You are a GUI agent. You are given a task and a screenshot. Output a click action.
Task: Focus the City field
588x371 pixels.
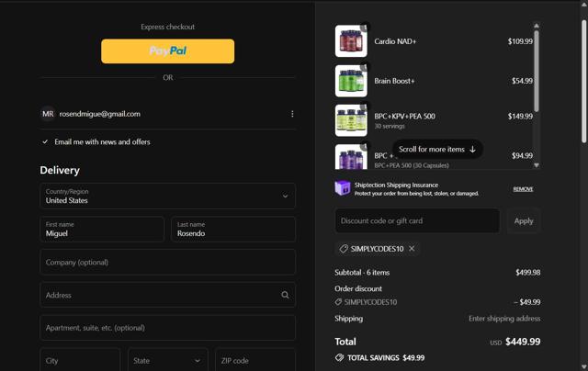[80, 361]
